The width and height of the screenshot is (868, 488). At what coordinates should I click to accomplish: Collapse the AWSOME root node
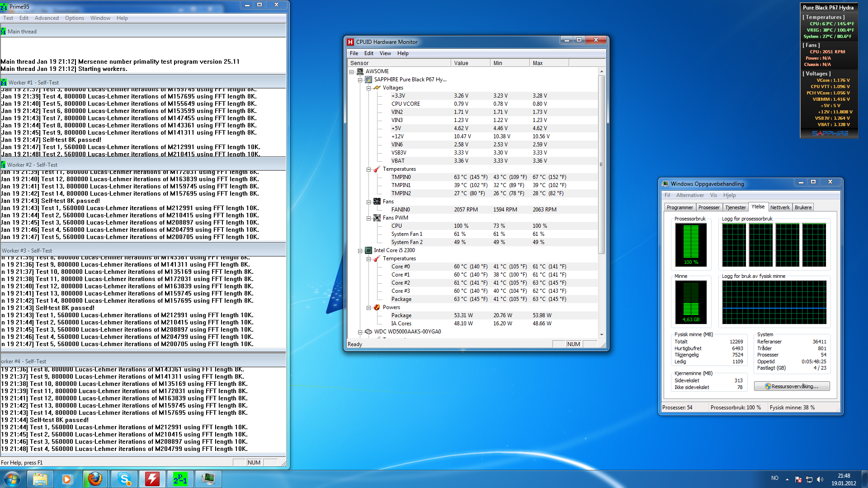point(351,72)
